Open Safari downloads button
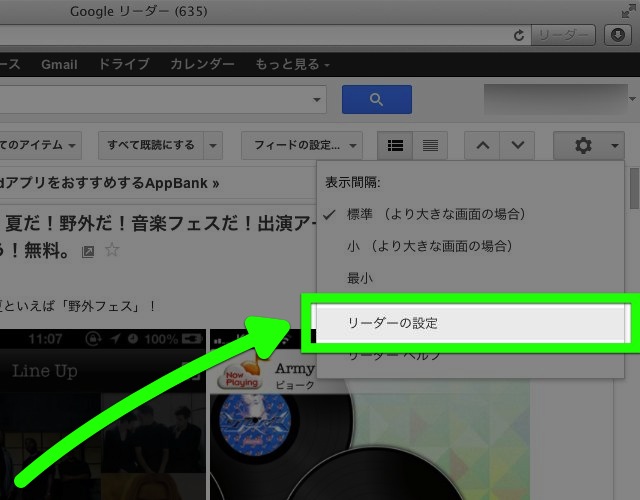This screenshot has height=500, width=640. pos(618,35)
